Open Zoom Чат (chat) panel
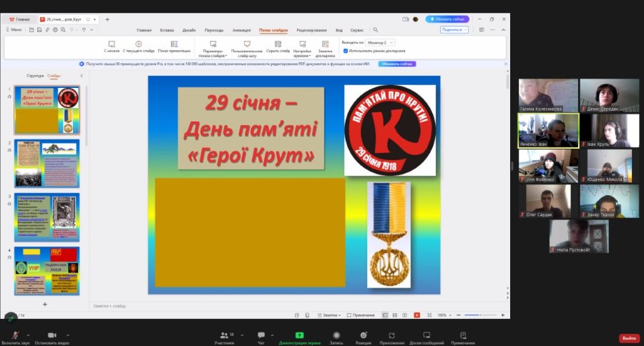The width and height of the screenshot is (644, 346). coord(260,337)
